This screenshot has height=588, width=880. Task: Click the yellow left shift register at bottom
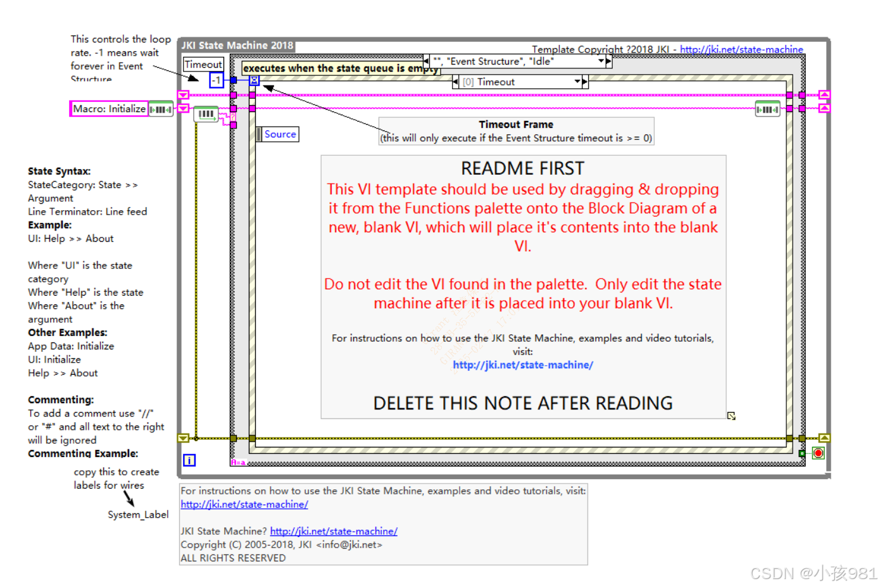point(183,438)
